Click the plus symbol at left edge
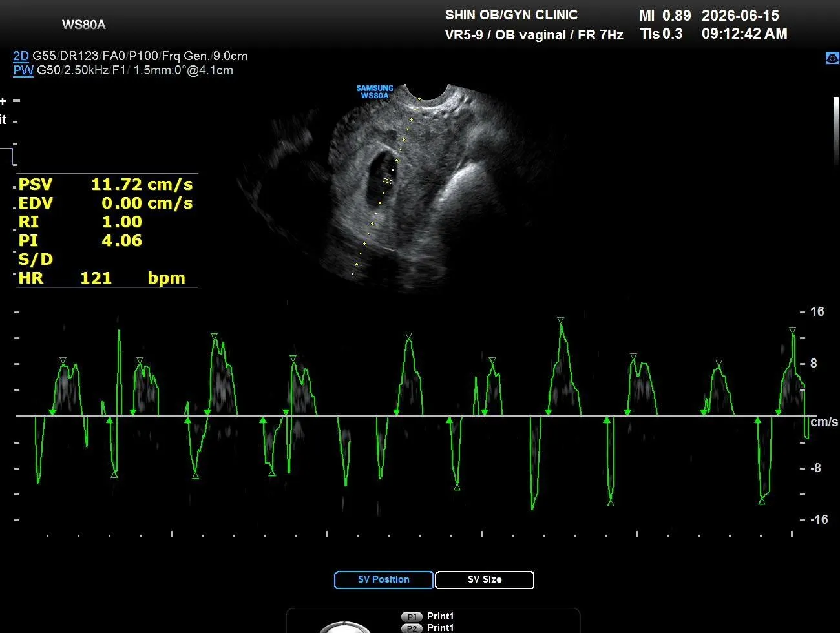This screenshot has height=633, width=840. [x=3, y=101]
